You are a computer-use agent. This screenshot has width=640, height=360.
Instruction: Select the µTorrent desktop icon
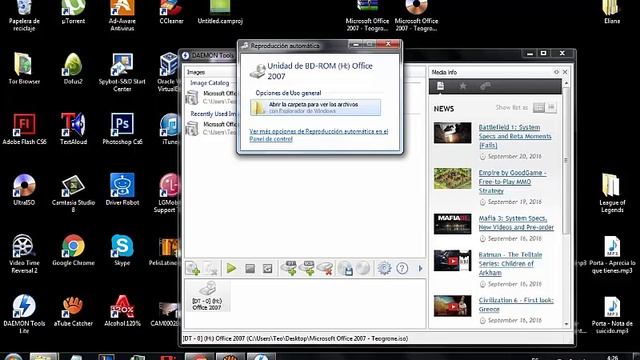point(73,13)
